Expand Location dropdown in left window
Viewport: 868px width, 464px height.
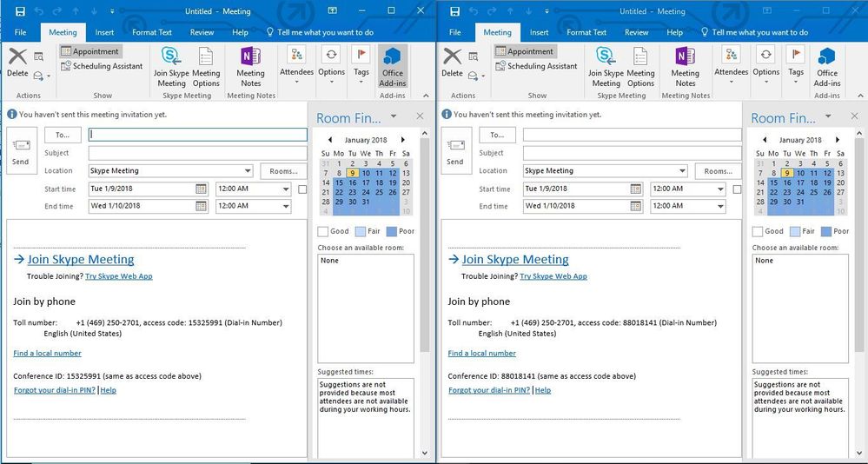click(x=248, y=171)
